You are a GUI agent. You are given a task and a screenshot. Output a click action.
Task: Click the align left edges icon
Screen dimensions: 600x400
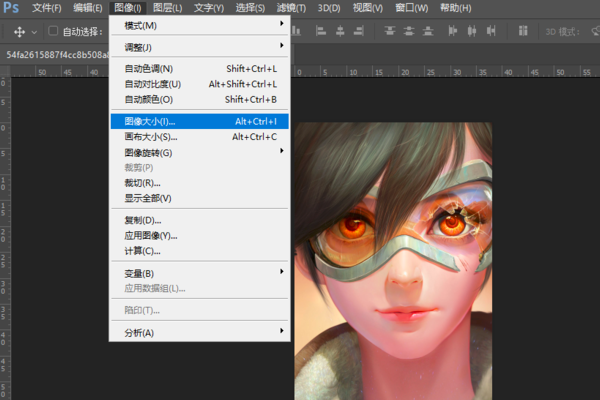pos(321,31)
